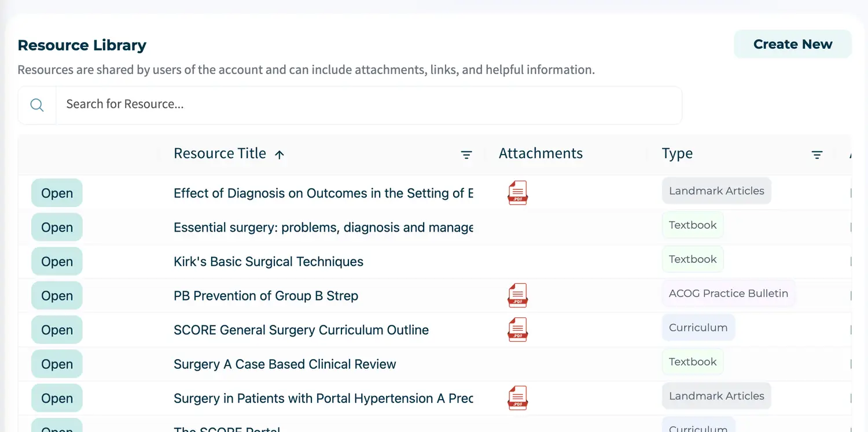
Task: Open the Kirk's Basic Surgical Techniques resource
Action: pos(57,262)
